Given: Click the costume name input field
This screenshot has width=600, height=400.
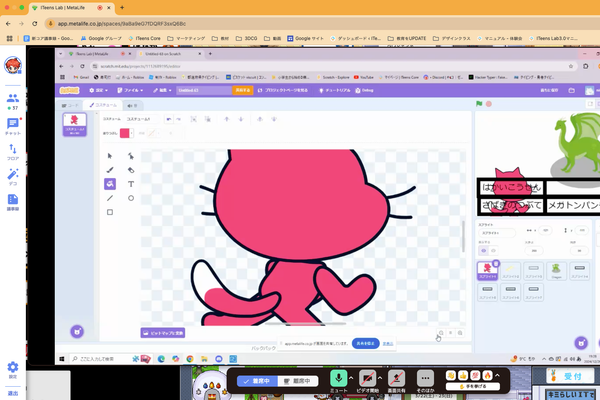Looking at the screenshot, I should [142, 119].
